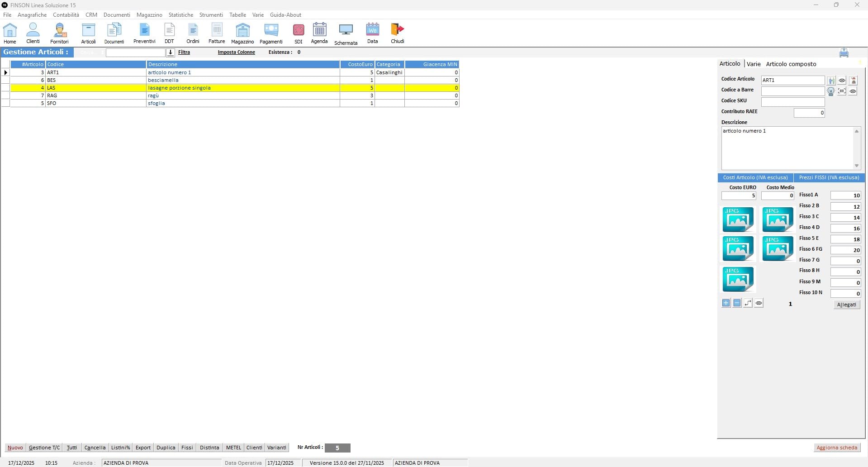Screen dimensions: 868x467
Task: Click the eye icon in Codice a Barre row
Action: (853, 91)
